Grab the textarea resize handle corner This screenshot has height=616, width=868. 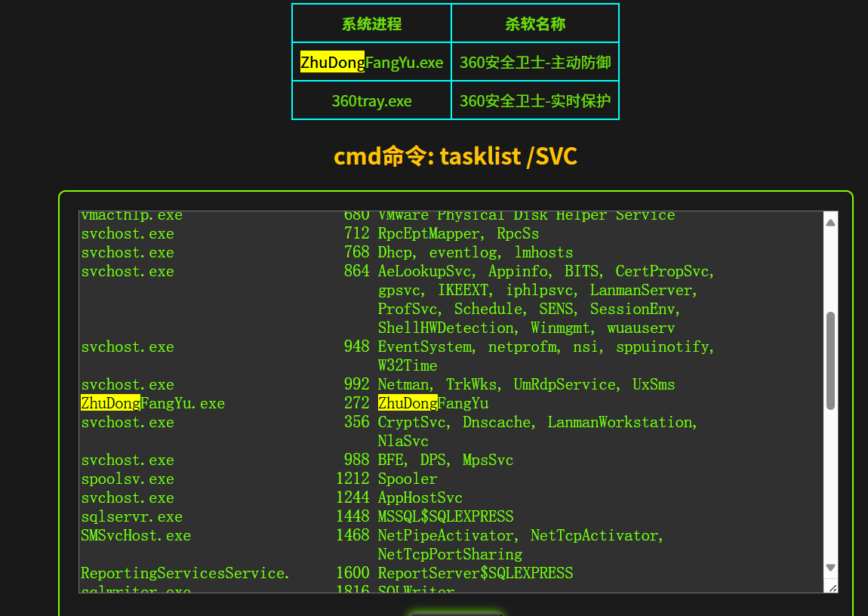pyautogui.click(x=832, y=588)
